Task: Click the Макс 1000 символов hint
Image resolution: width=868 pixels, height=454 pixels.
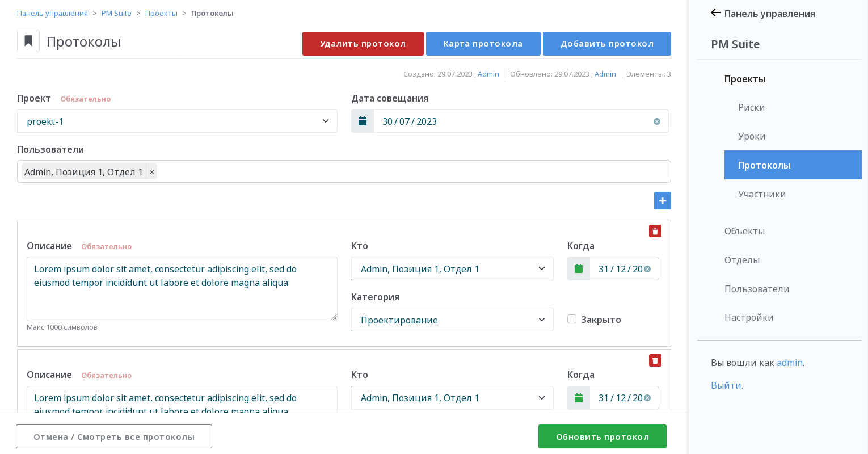Action: click(x=62, y=327)
